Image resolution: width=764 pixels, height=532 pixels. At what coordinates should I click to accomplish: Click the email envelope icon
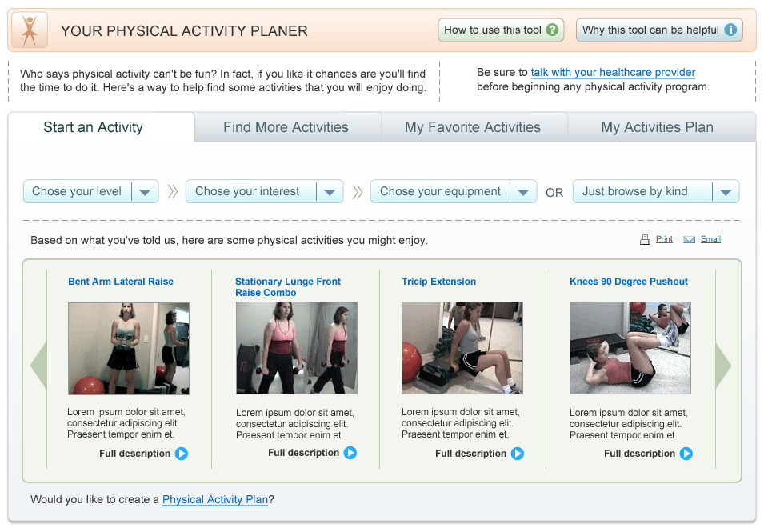tap(689, 239)
